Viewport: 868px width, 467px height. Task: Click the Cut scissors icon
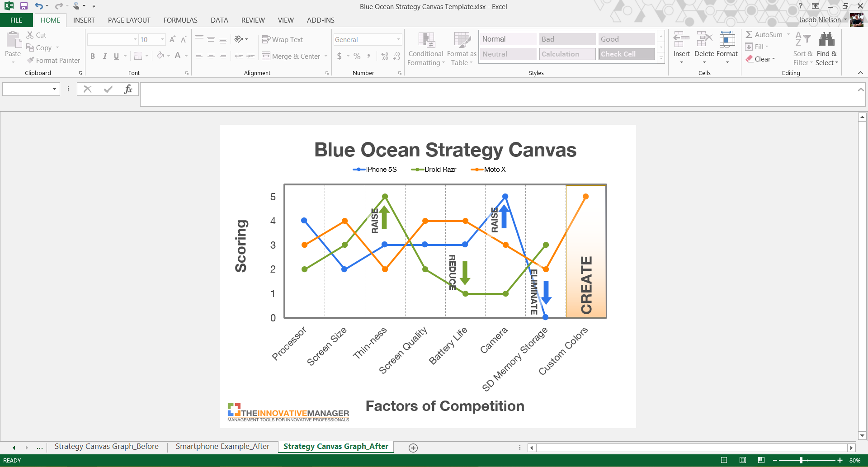(30, 35)
